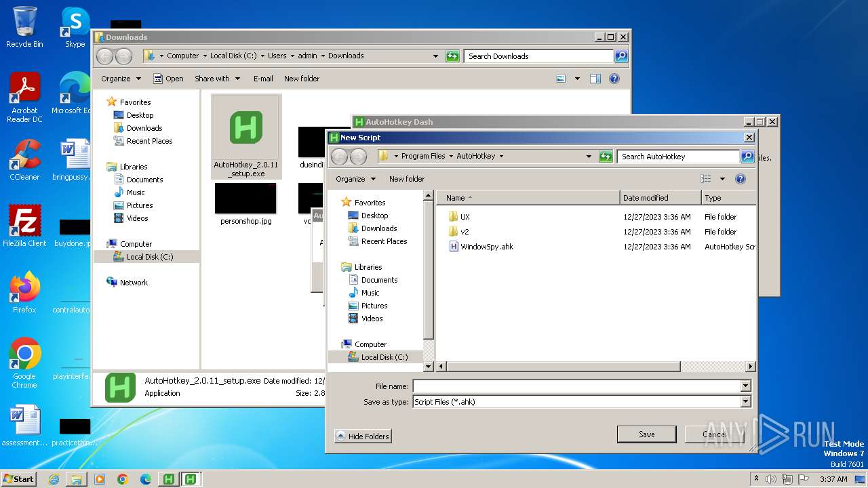Click New folder in New Script dialog
868x488 pixels.
coord(407,179)
